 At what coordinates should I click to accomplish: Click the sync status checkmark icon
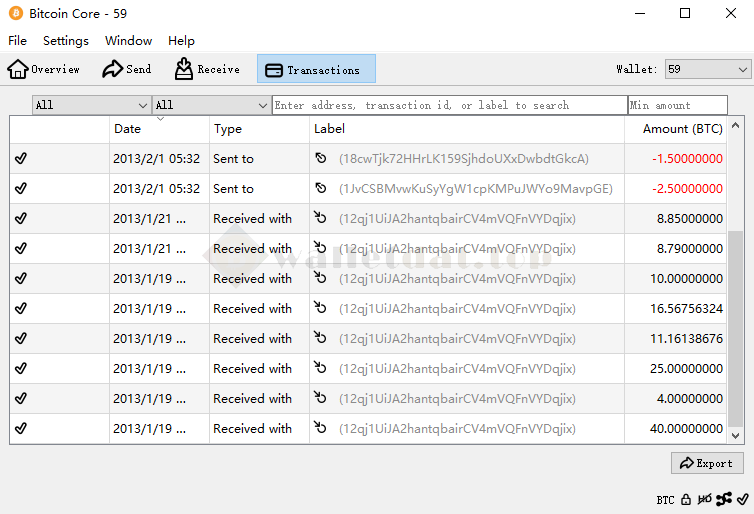click(x=743, y=499)
